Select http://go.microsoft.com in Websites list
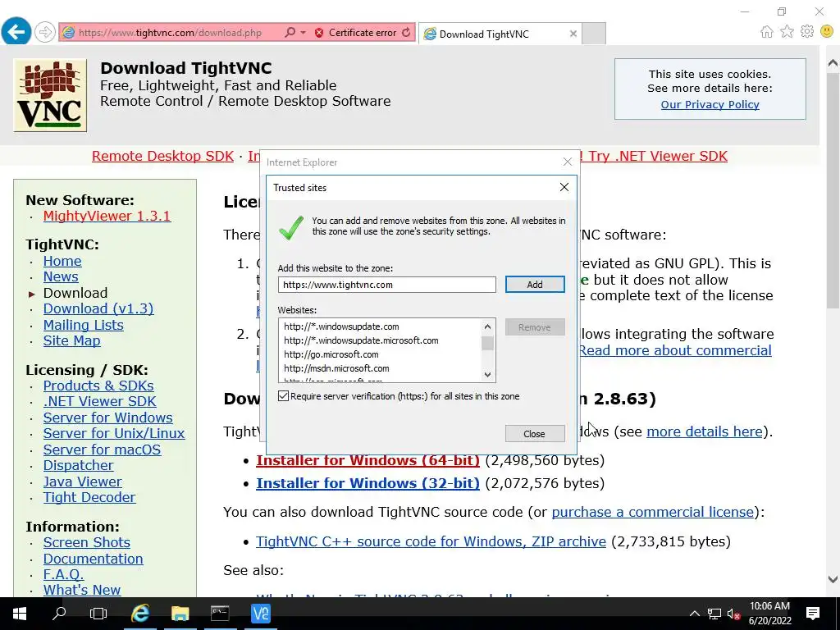 click(331, 354)
